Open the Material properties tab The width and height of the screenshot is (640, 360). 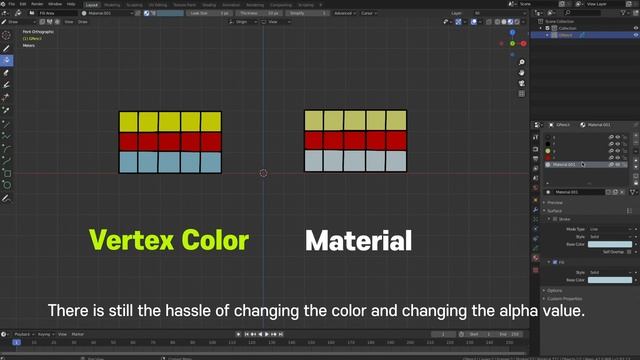(536, 258)
